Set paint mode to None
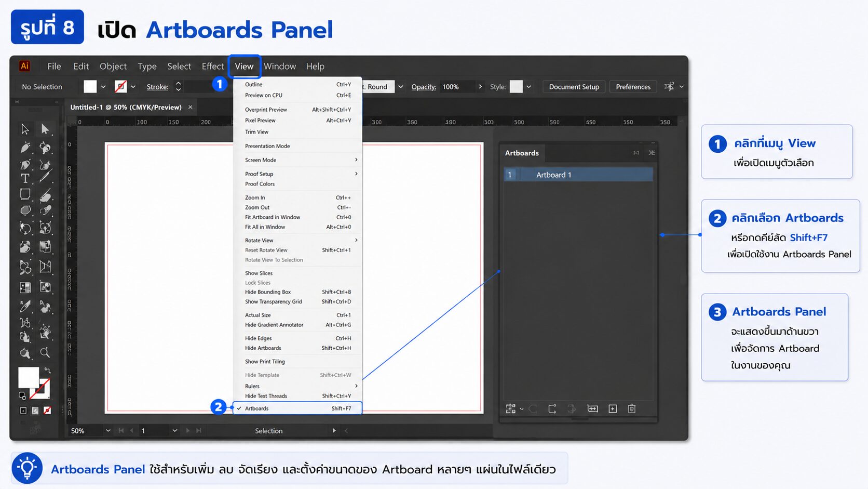 tap(47, 411)
